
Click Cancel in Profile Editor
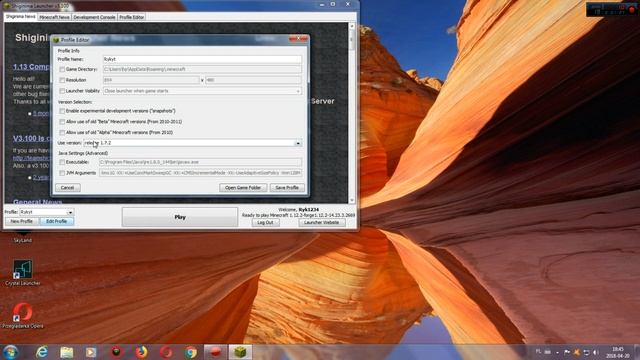tap(67, 188)
